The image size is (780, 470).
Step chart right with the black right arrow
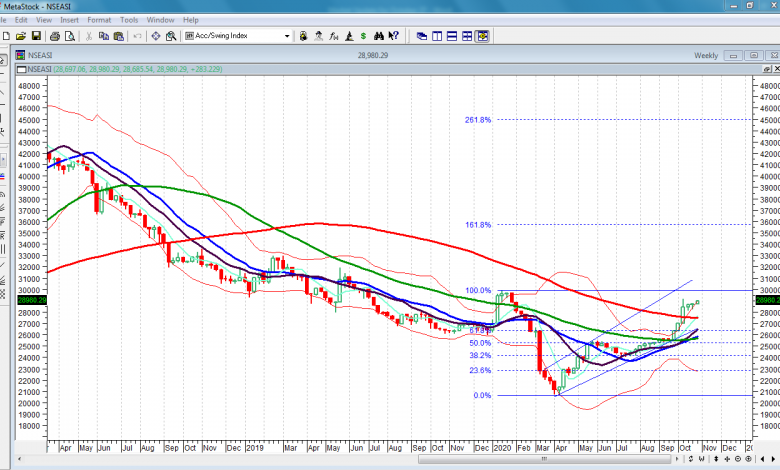[773, 459]
